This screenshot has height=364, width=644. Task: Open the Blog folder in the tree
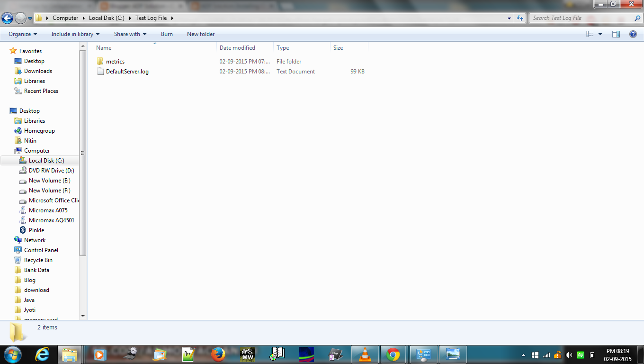point(30,280)
